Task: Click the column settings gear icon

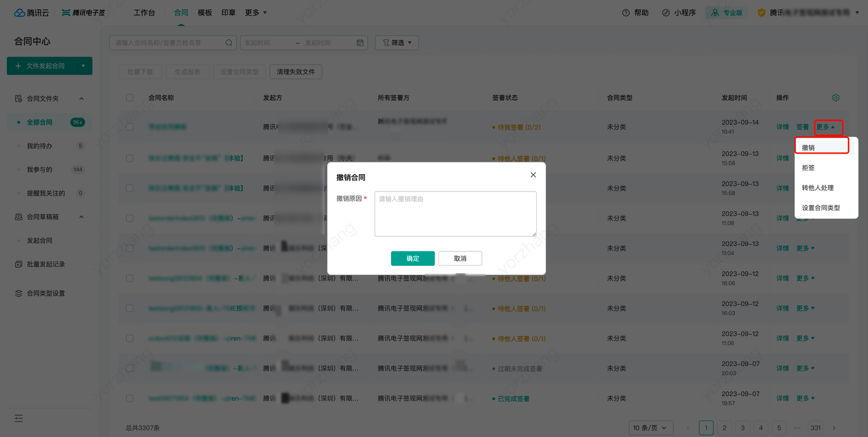Action: (836, 98)
